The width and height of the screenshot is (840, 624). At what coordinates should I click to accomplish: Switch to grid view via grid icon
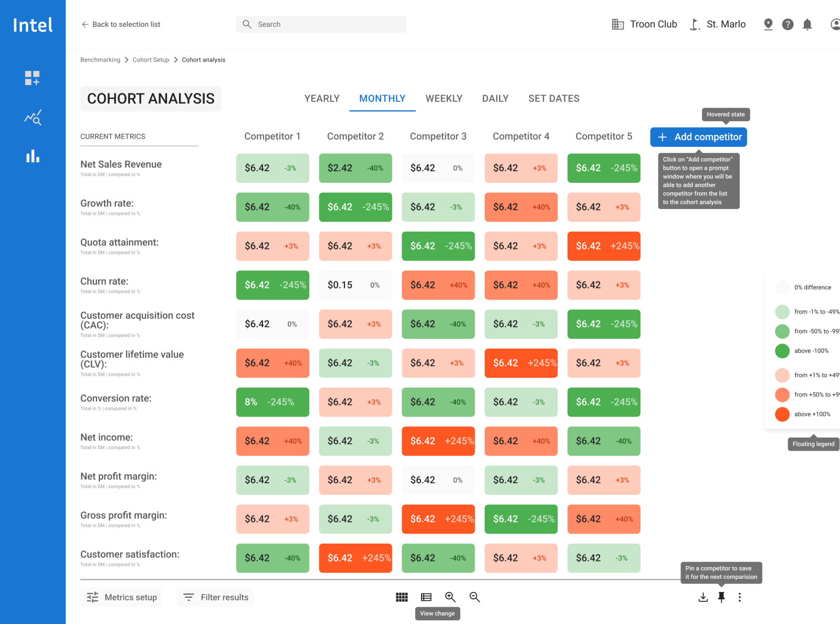click(x=402, y=597)
